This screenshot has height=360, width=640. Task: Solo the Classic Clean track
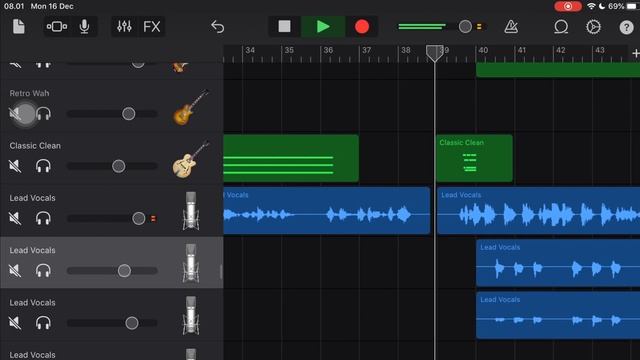point(43,166)
